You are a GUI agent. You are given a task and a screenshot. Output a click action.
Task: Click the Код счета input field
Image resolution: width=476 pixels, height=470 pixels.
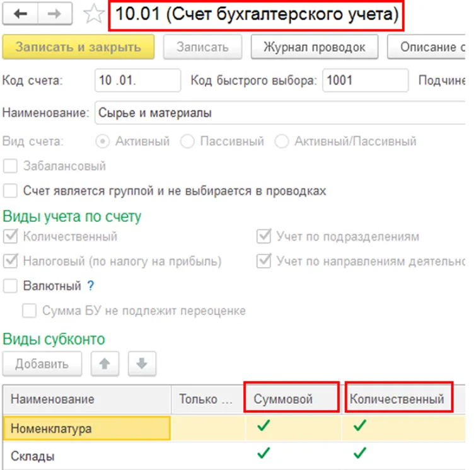[138, 81]
